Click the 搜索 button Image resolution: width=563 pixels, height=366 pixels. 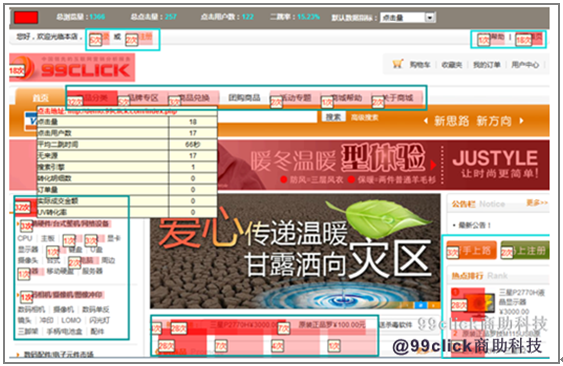(333, 117)
